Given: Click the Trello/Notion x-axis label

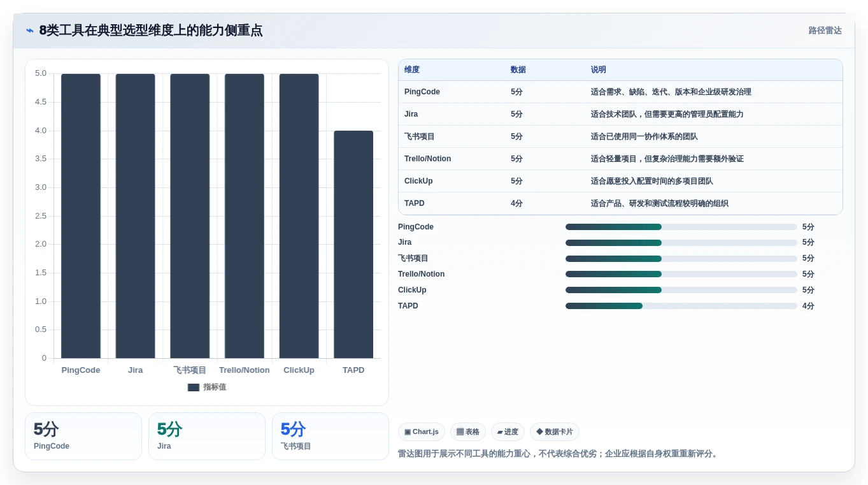Looking at the screenshot, I should click(245, 370).
